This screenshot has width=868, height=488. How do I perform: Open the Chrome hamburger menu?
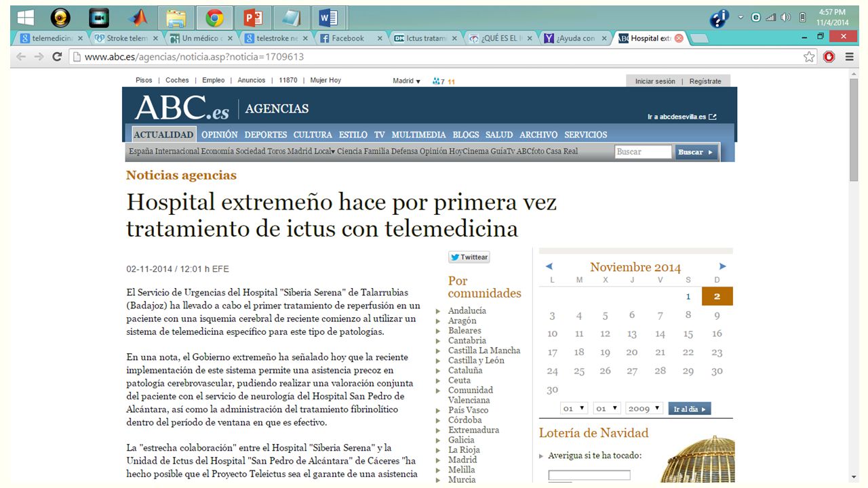pos(850,57)
